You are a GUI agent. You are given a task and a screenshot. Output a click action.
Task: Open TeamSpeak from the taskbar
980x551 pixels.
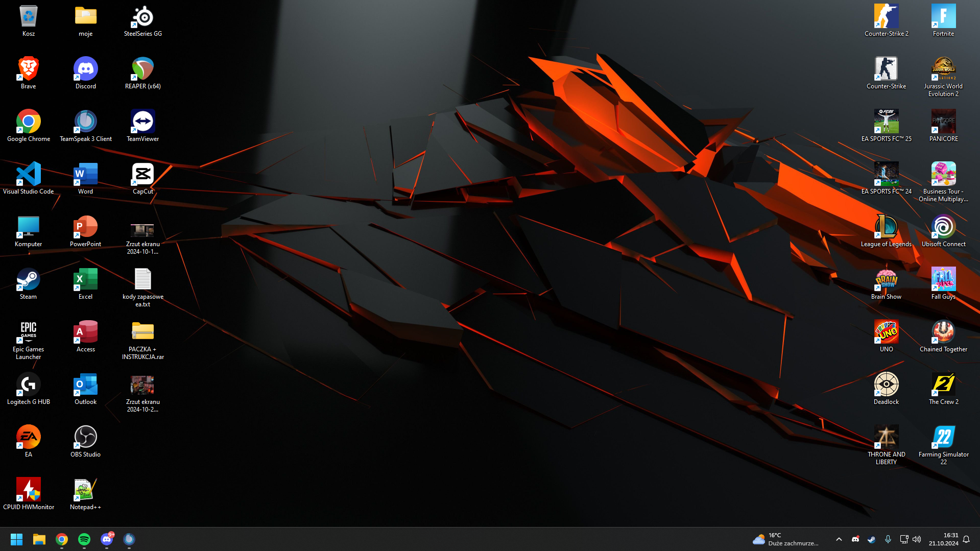(x=129, y=539)
